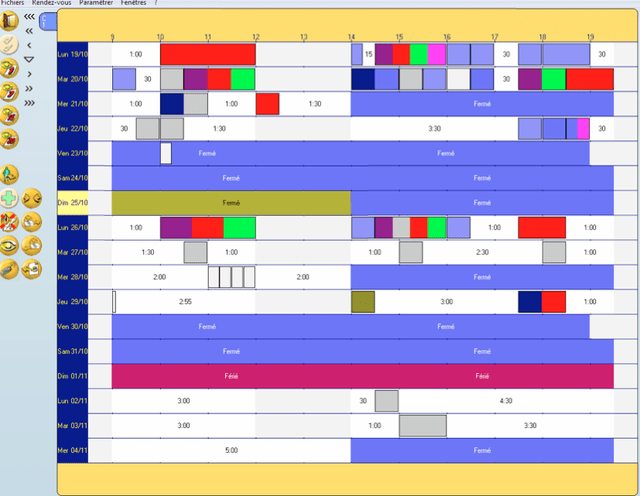Click the walking person icon
Viewport: 640px width, 496px height.
point(10,173)
